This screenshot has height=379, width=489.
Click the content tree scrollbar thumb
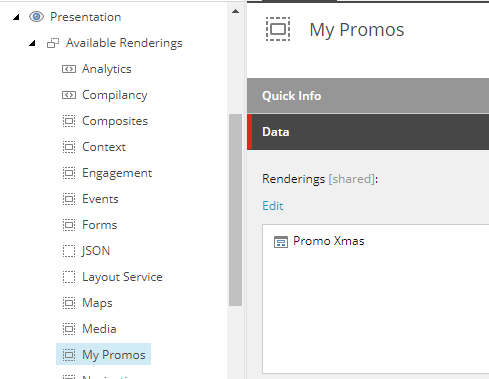click(235, 210)
